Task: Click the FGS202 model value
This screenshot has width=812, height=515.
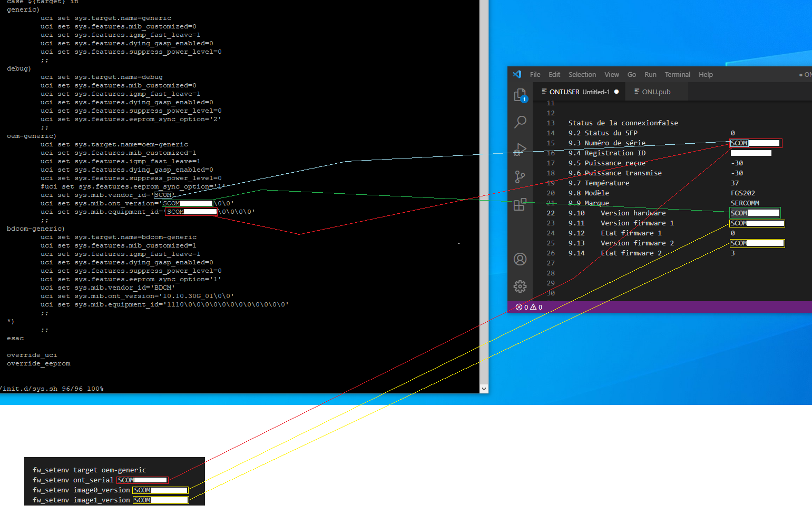Action: pyautogui.click(x=743, y=193)
